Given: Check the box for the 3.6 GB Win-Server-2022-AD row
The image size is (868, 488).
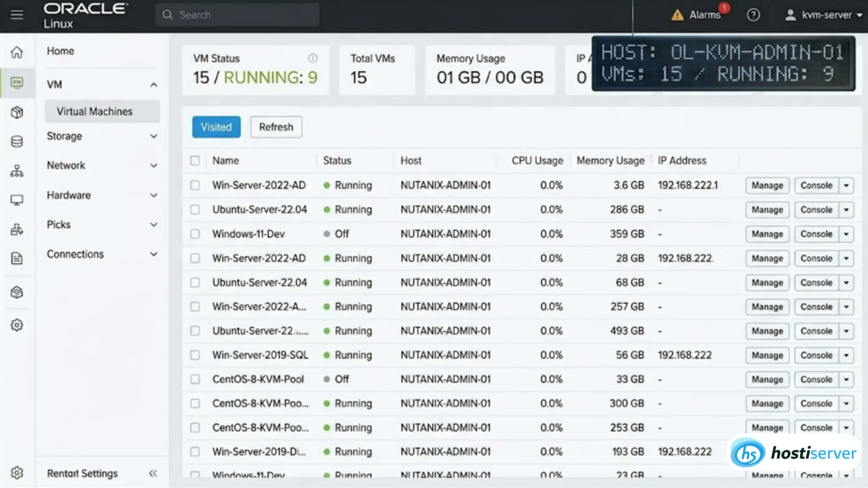Looking at the screenshot, I should (195, 185).
